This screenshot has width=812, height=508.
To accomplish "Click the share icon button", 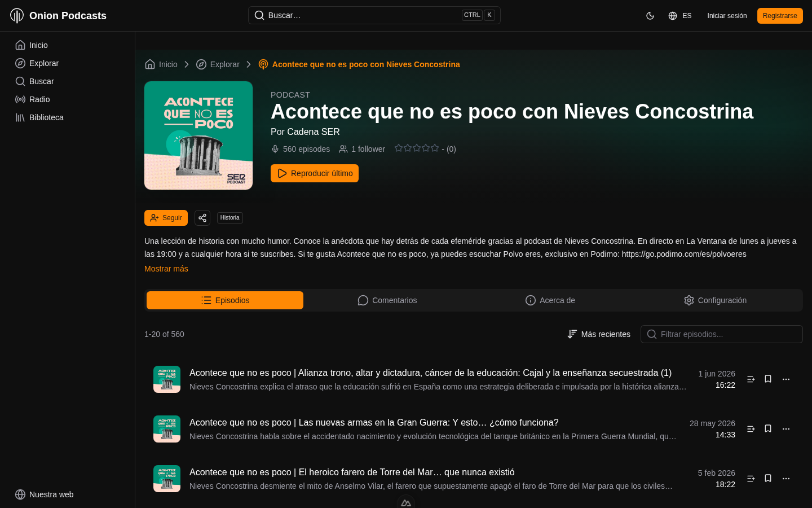I will 202,218.
